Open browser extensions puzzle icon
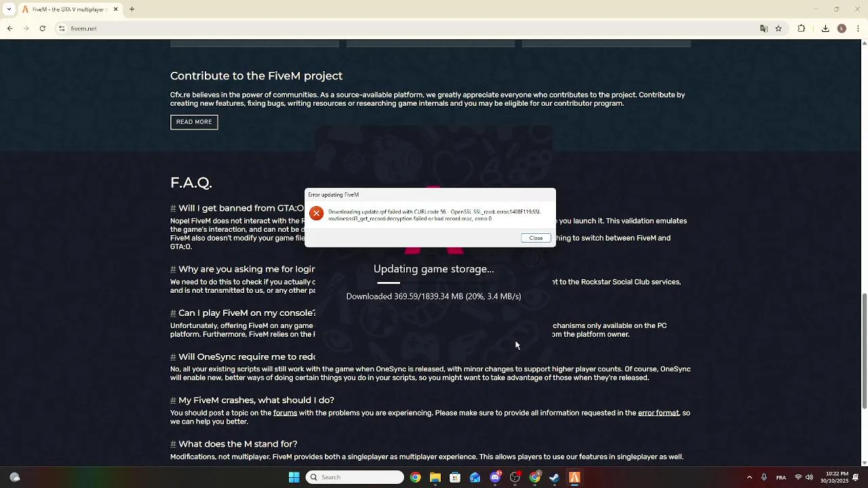Viewport: 868px width, 488px height. pos(802,28)
